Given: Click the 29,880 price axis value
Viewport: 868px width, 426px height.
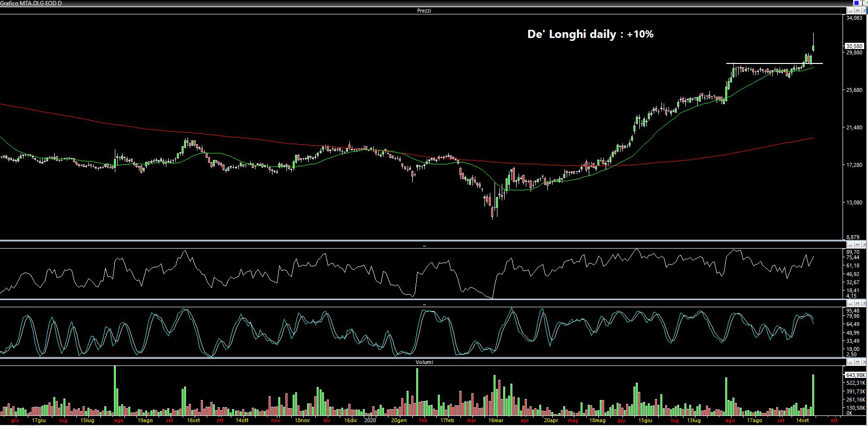Looking at the screenshot, I should [854, 53].
